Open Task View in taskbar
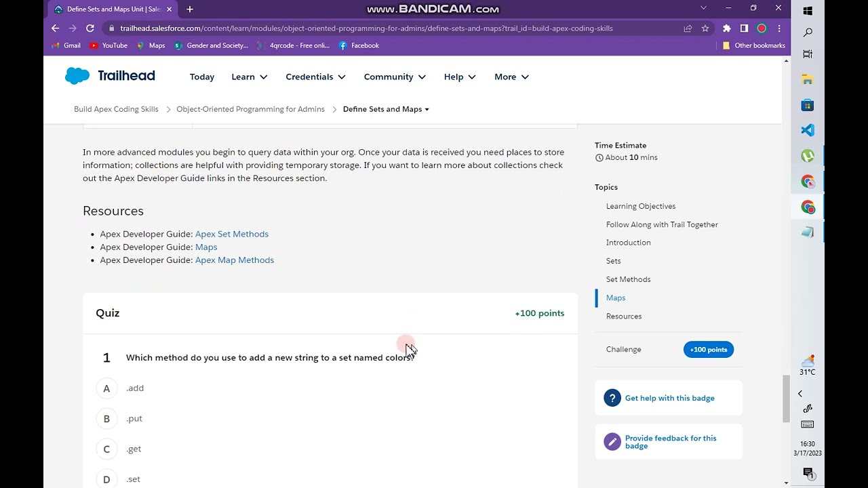The image size is (868, 488). coord(807,54)
